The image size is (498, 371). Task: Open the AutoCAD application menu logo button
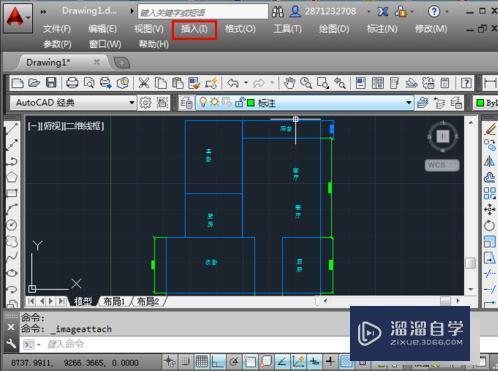point(18,18)
